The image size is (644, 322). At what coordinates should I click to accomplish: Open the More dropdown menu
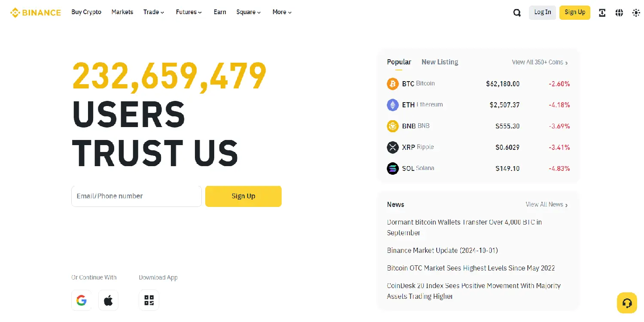pyautogui.click(x=282, y=12)
